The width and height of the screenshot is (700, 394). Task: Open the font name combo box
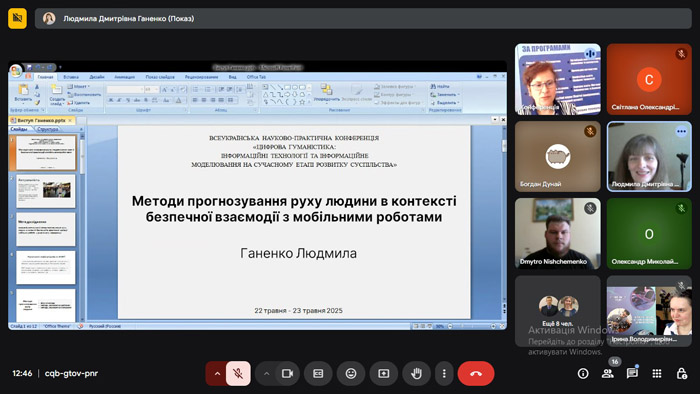[x=125, y=90]
